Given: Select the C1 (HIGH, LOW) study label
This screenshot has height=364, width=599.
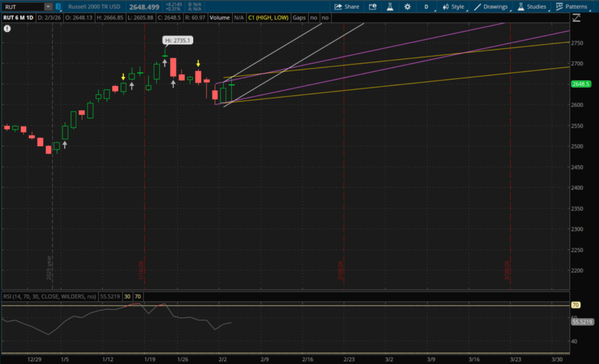Looking at the screenshot, I should (x=268, y=18).
